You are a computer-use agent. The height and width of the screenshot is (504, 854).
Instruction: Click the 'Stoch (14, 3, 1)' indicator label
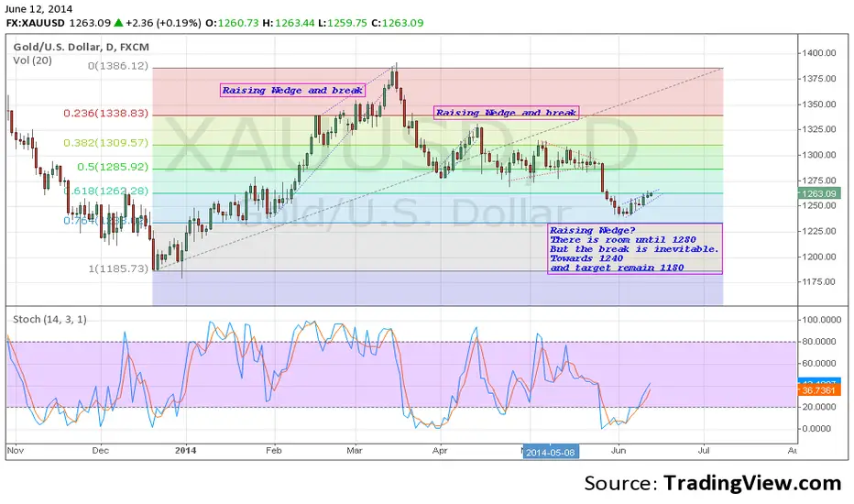pos(49,319)
